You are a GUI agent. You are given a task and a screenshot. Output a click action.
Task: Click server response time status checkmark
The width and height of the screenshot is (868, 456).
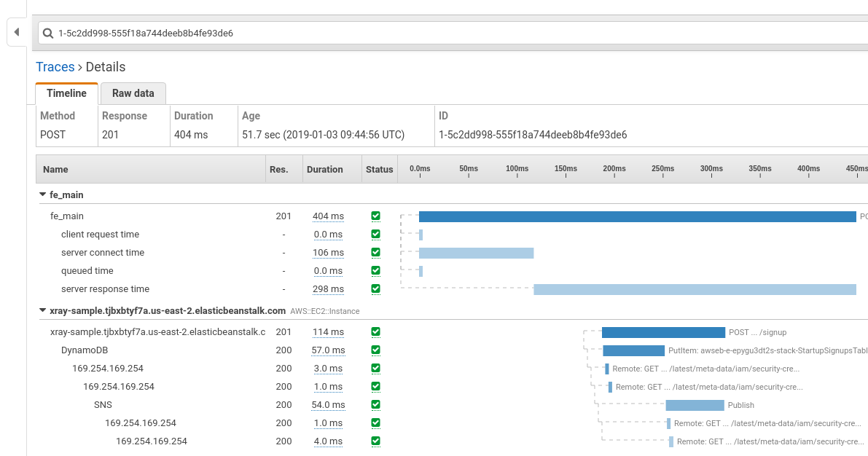pos(375,289)
